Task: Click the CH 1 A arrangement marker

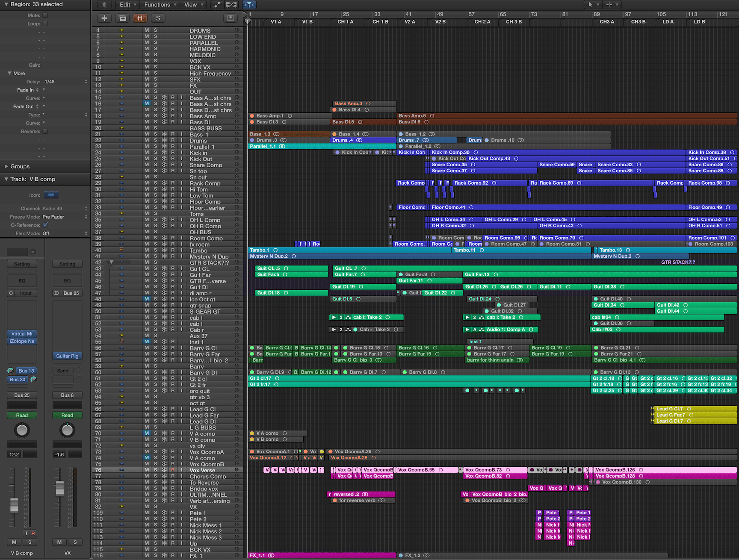Action: [x=346, y=22]
